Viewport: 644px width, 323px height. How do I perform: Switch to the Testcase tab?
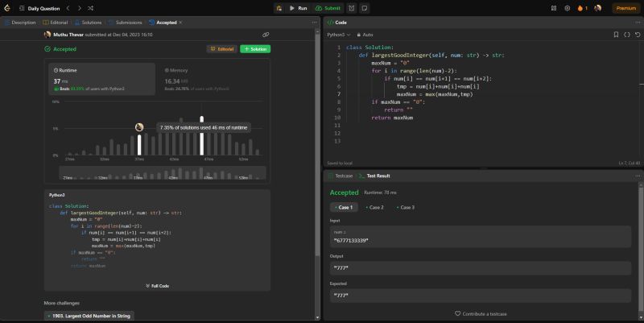(341, 176)
